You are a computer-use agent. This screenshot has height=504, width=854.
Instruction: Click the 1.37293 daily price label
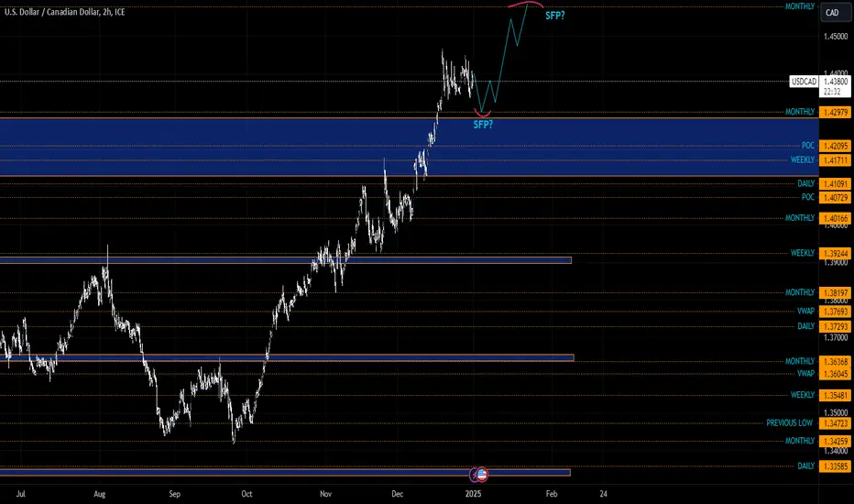click(x=836, y=327)
